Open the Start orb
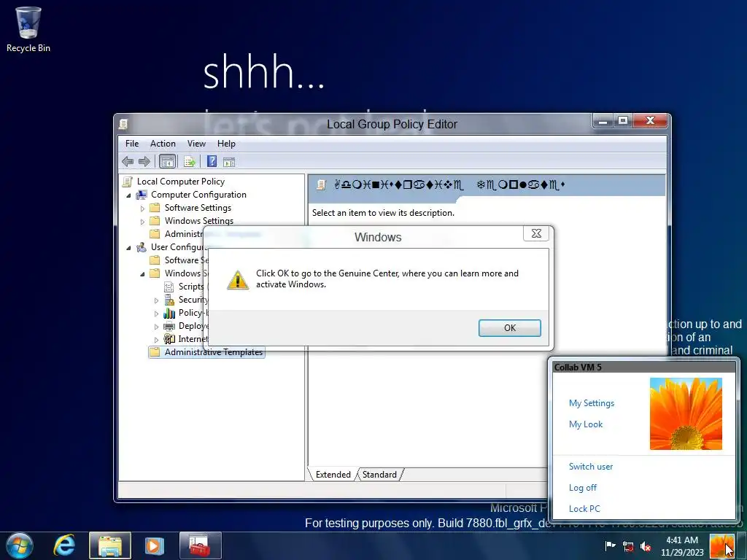The width and height of the screenshot is (747, 560). pyautogui.click(x=20, y=545)
